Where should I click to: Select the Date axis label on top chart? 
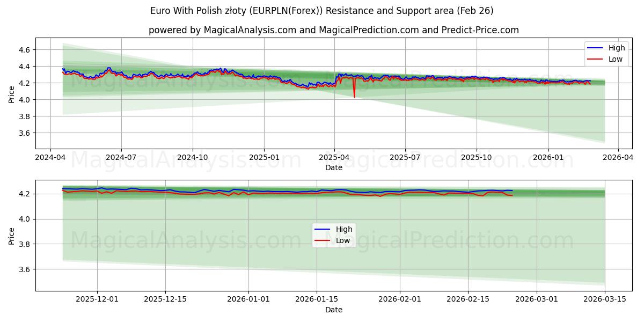[x=333, y=168]
